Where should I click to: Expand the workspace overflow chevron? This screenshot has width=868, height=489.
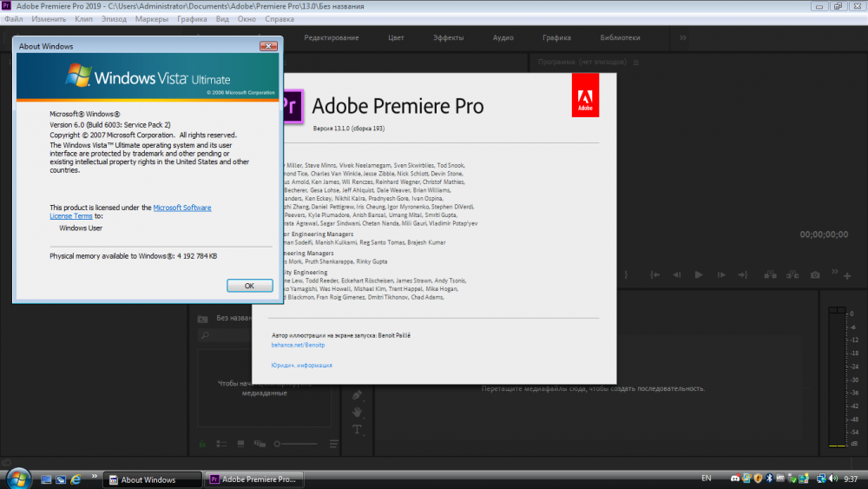click(683, 37)
